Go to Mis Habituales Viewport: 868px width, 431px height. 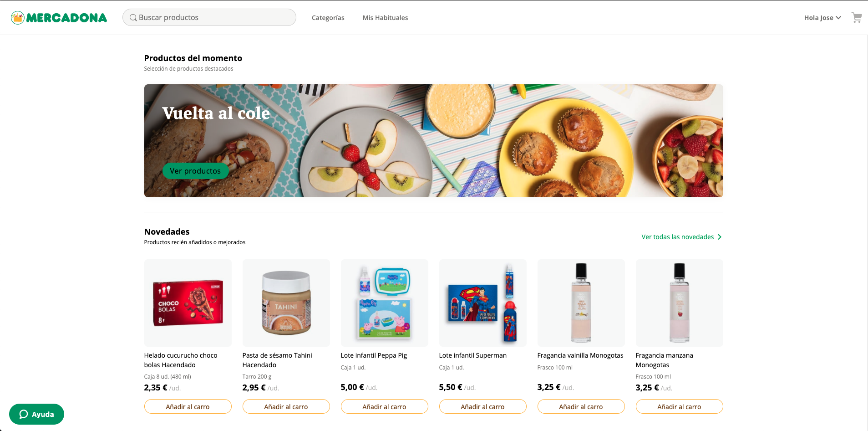[385, 18]
